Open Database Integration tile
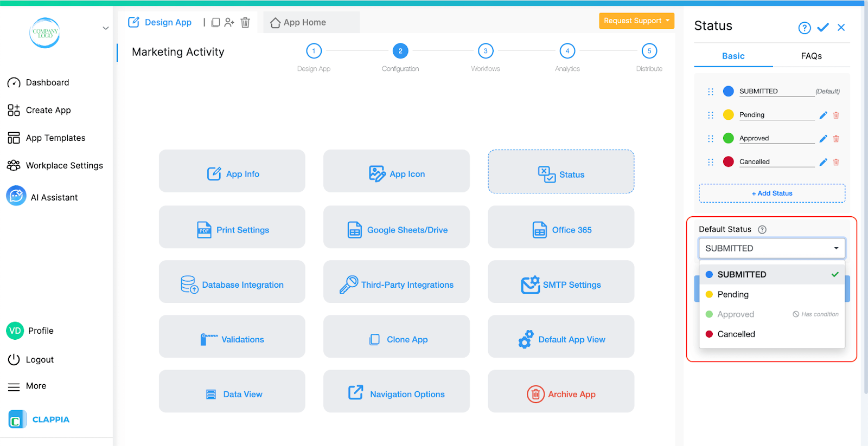 coord(232,282)
